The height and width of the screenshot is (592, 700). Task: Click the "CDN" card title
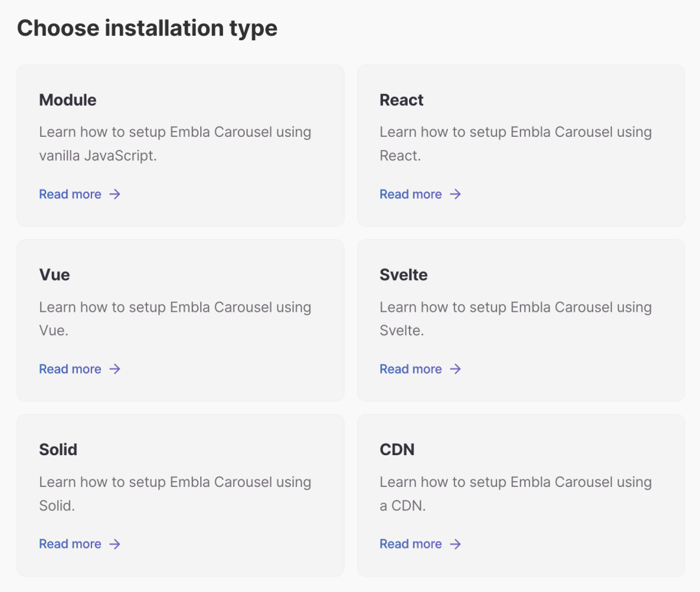coord(397,449)
